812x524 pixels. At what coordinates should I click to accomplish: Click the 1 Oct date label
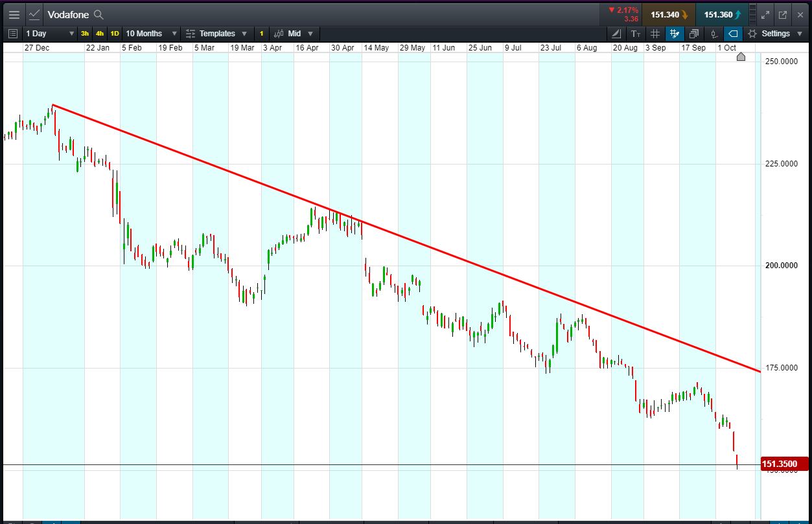click(726, 48)
